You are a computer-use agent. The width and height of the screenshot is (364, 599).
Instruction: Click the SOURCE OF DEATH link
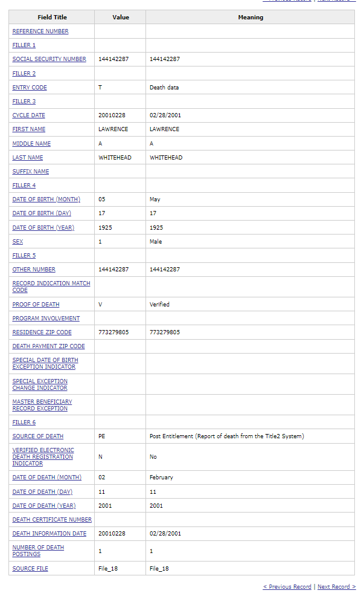pos(38,436)
